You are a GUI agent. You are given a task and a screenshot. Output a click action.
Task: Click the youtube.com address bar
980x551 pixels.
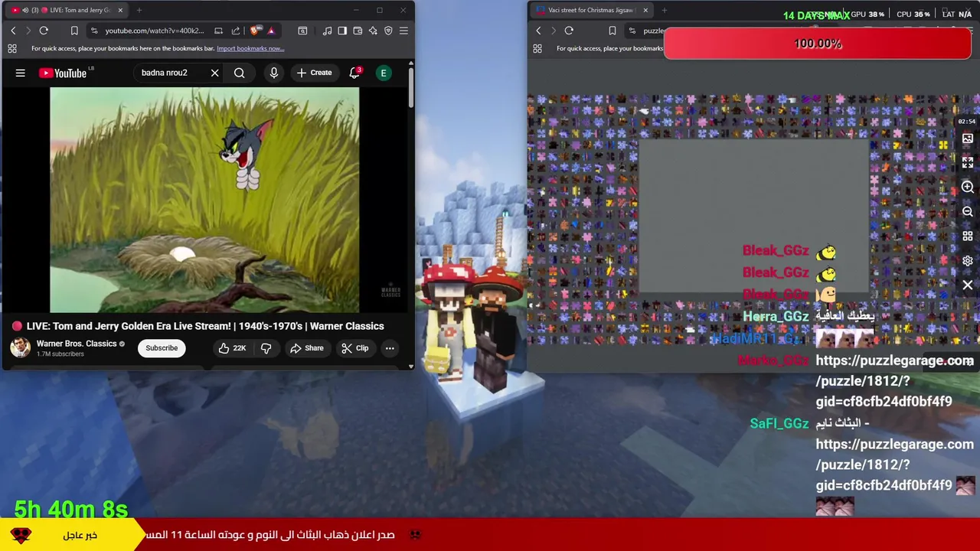click(154, 31)
